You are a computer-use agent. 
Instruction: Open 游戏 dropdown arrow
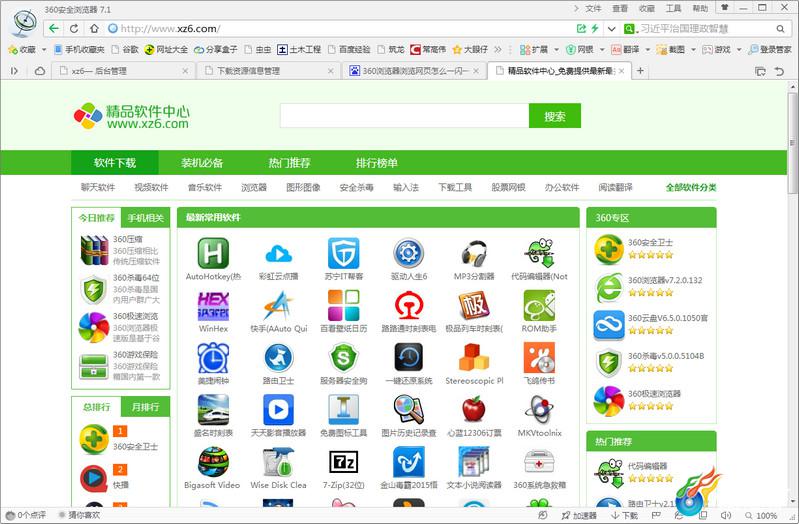click(739, 49)
